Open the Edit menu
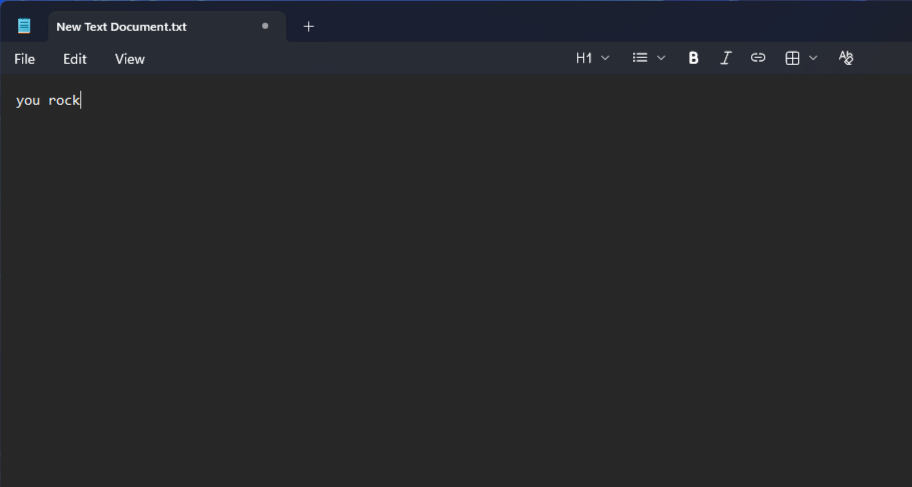Screen dimensions: 912x487 [75, 59]
